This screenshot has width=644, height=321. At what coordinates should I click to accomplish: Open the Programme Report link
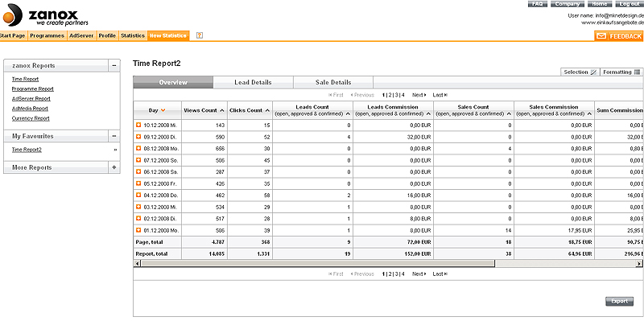point(33,89)
